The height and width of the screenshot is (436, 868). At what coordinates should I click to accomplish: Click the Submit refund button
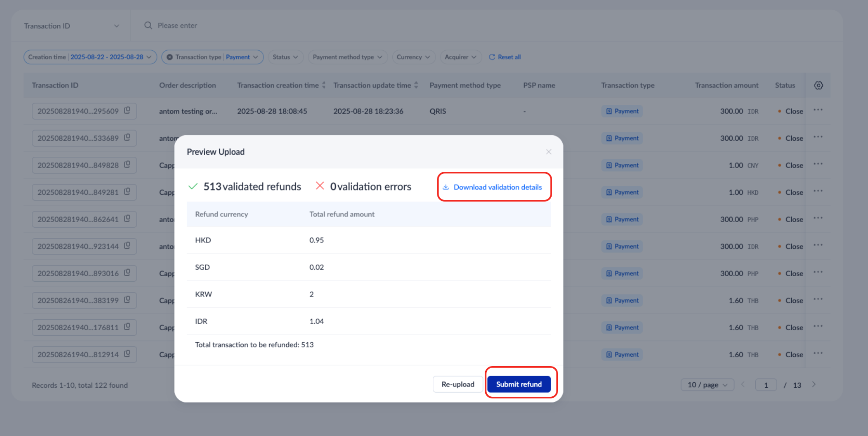pos(519,384)
